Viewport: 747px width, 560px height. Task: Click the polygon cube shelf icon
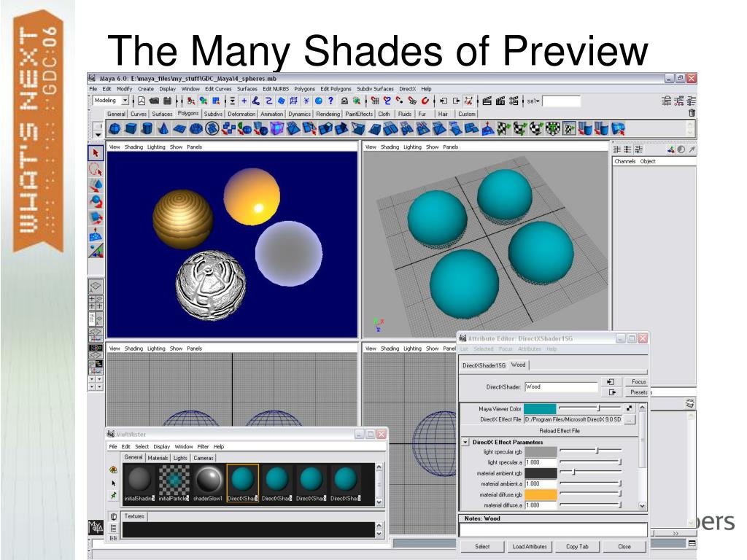pos(131,128)
